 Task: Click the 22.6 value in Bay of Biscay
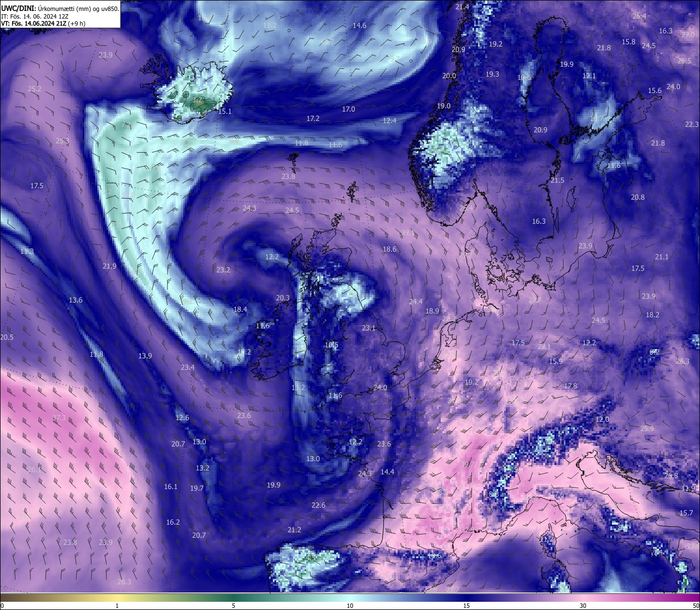click(318, 505)
